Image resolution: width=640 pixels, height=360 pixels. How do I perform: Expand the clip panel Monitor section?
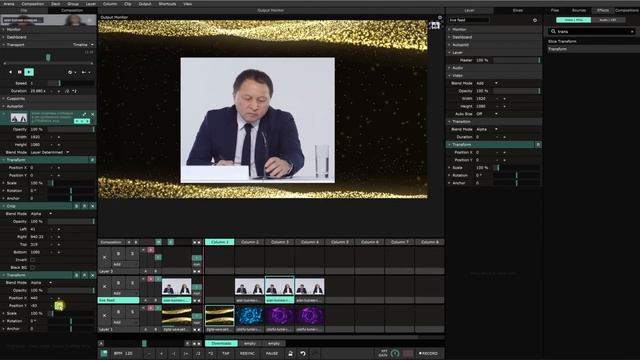click(49, 29)
